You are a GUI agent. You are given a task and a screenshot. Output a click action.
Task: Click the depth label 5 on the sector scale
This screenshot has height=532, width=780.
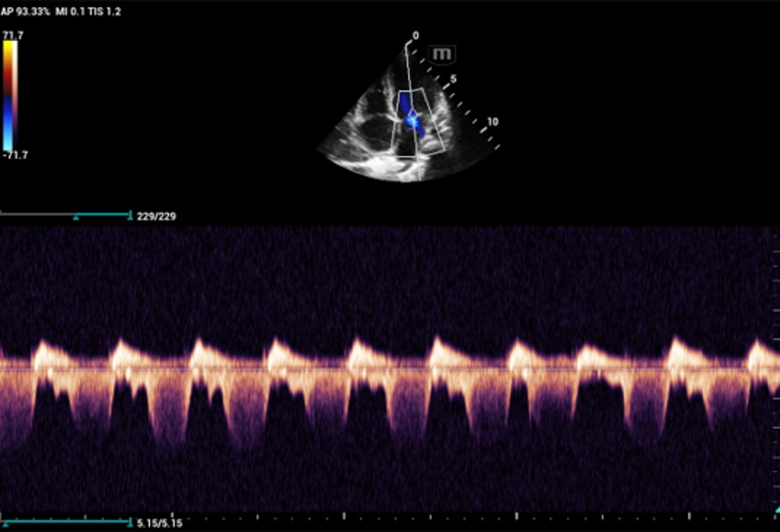(453, 79)
